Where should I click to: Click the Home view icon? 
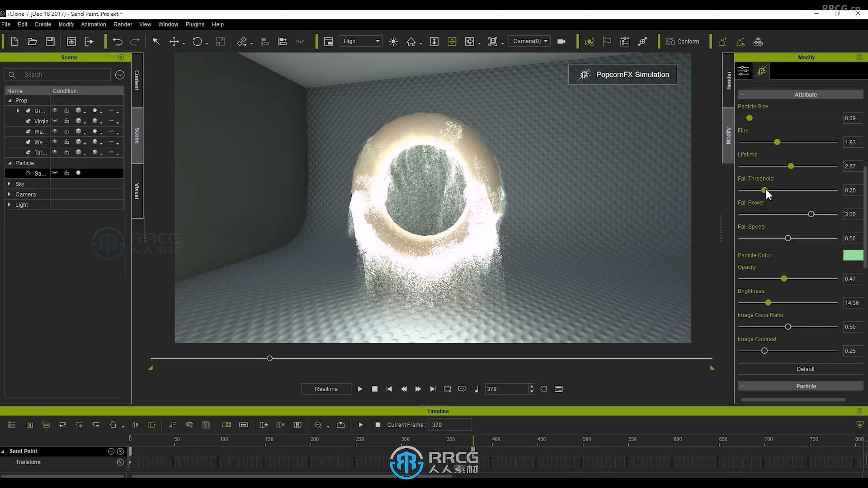411,42
